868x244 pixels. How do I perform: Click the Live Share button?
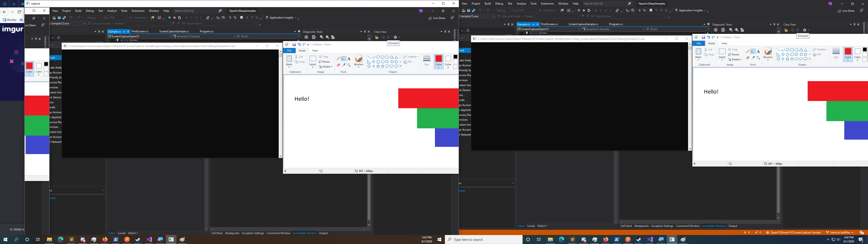[437, 18]
